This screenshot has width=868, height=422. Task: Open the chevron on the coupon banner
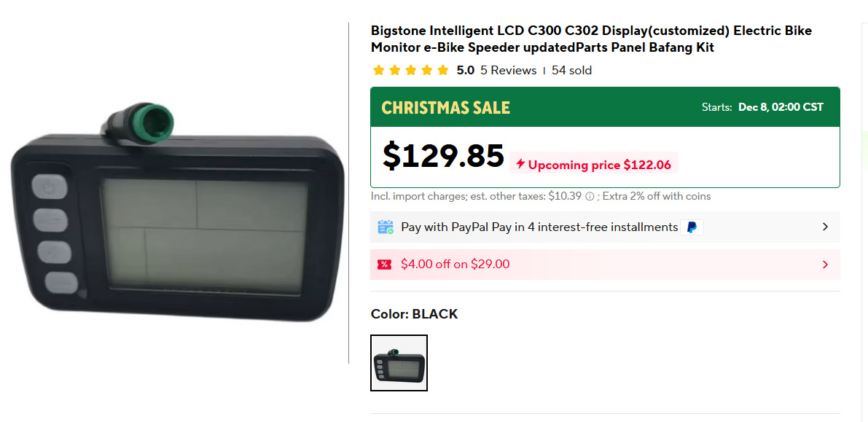tap(825, 264)
